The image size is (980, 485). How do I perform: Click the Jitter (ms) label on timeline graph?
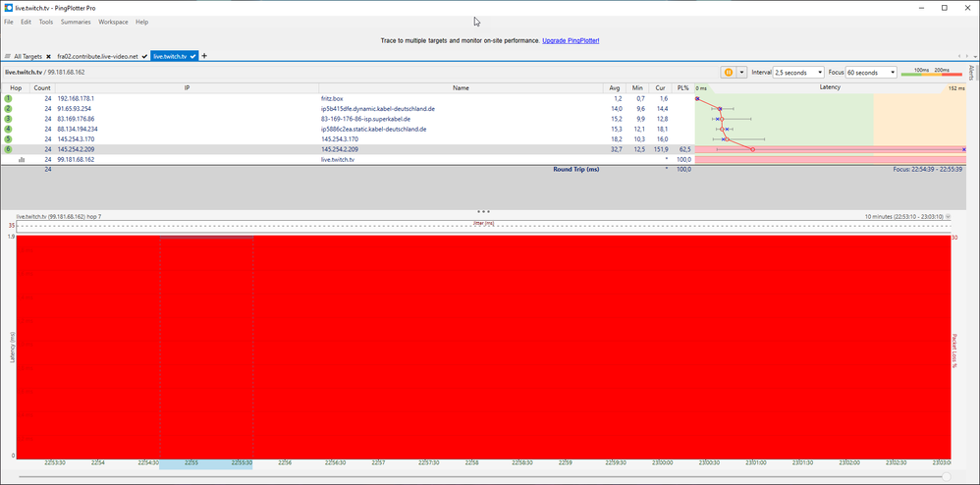[x=483, y=223]
